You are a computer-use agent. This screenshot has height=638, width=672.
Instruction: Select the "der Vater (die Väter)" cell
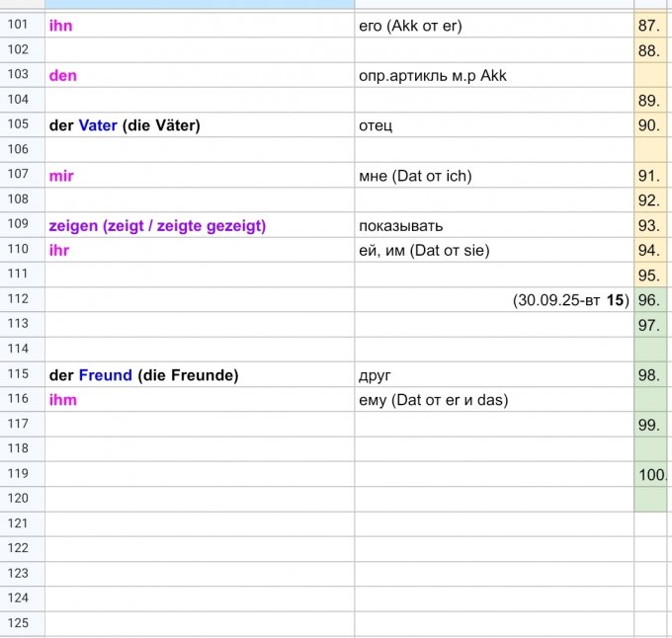[x=198, y=125]
